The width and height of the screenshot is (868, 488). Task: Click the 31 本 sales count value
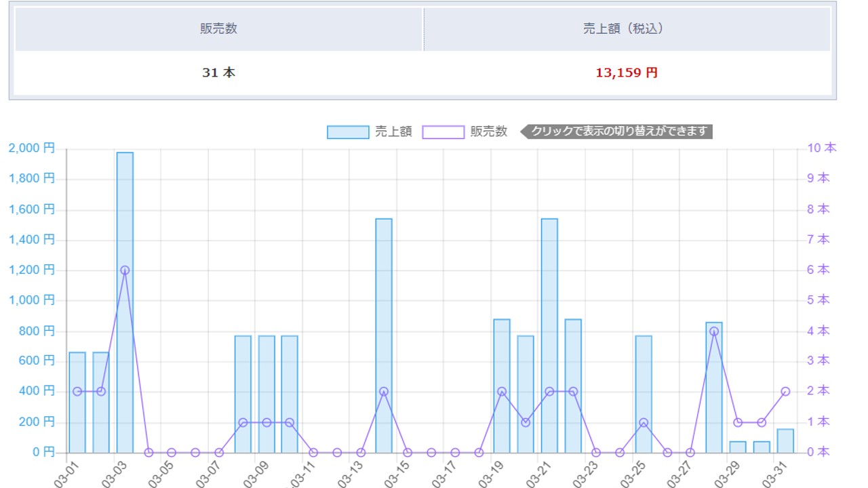pos(218,73)
